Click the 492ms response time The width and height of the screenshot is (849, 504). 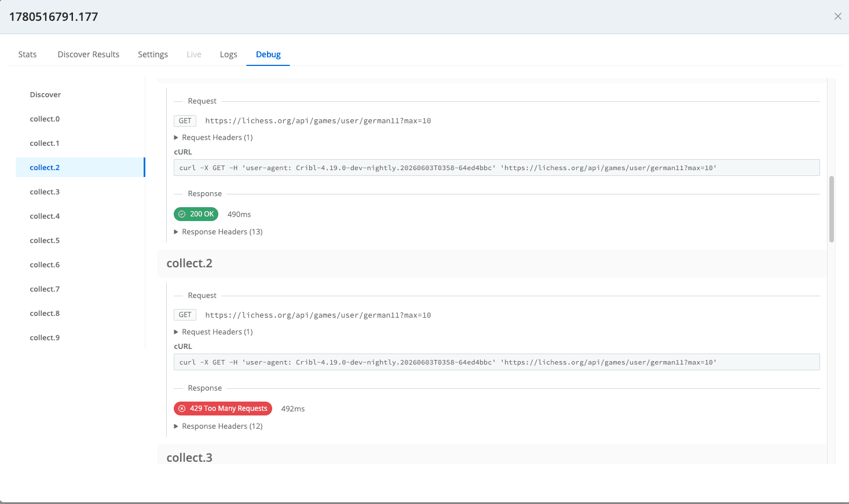point(293,409)
